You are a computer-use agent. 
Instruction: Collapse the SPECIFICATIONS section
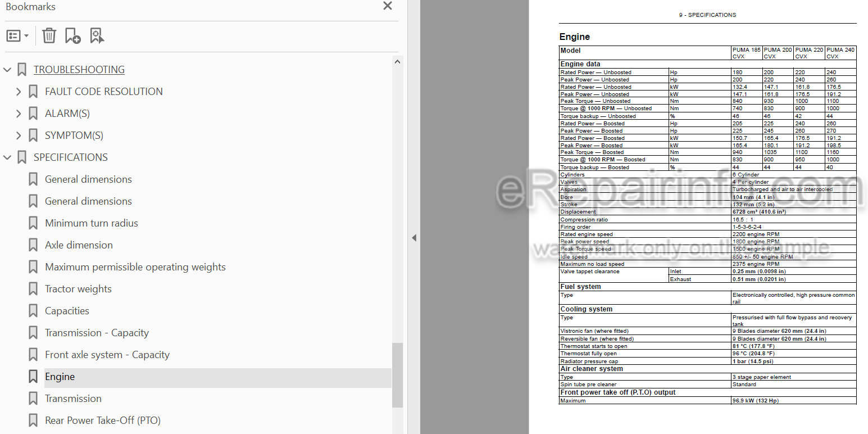tap(7, 157)
